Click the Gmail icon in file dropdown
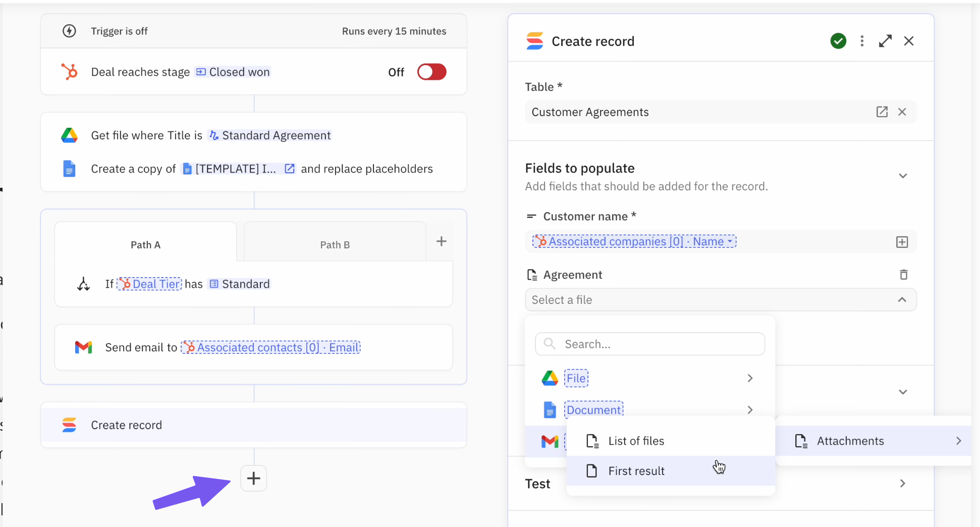The image size is (980, 527). tap(550, 441)
